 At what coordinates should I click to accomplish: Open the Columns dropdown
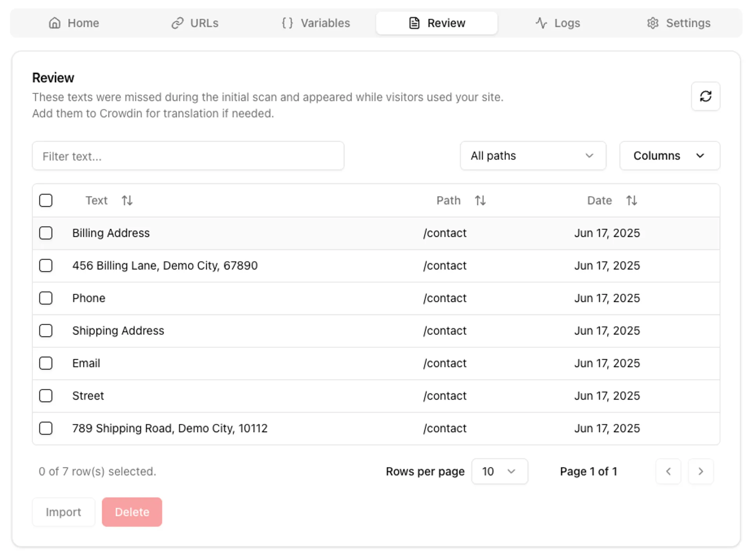pos(670,156)
